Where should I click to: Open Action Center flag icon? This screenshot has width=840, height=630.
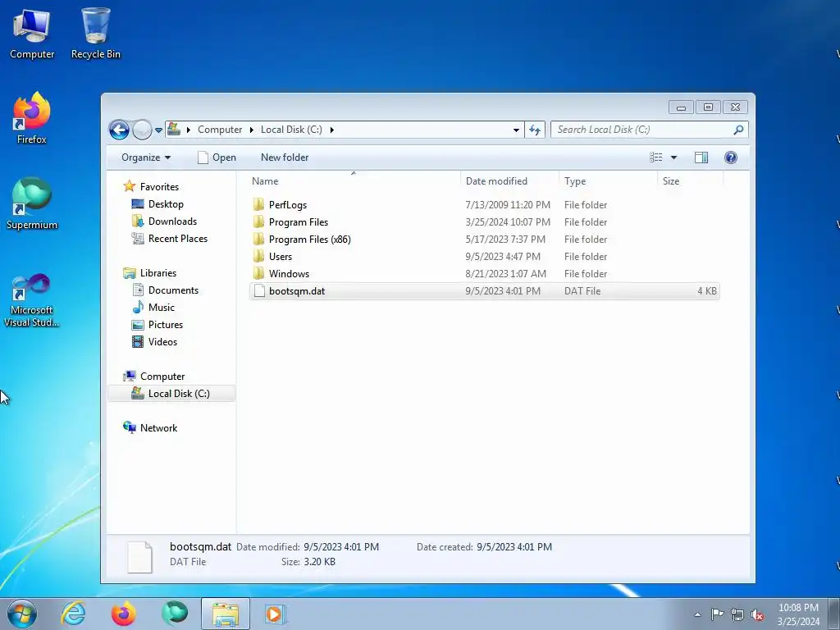[717, 614]
